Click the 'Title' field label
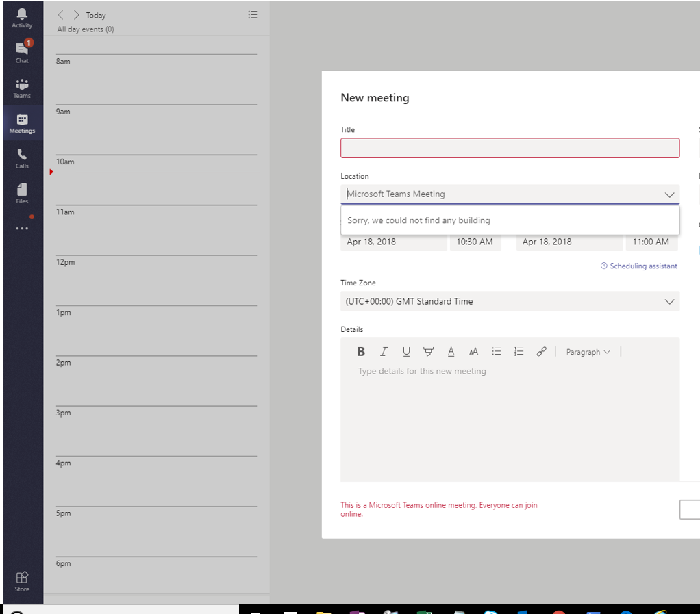The height and width of the screenshot is (614, 700). (348, 130)
